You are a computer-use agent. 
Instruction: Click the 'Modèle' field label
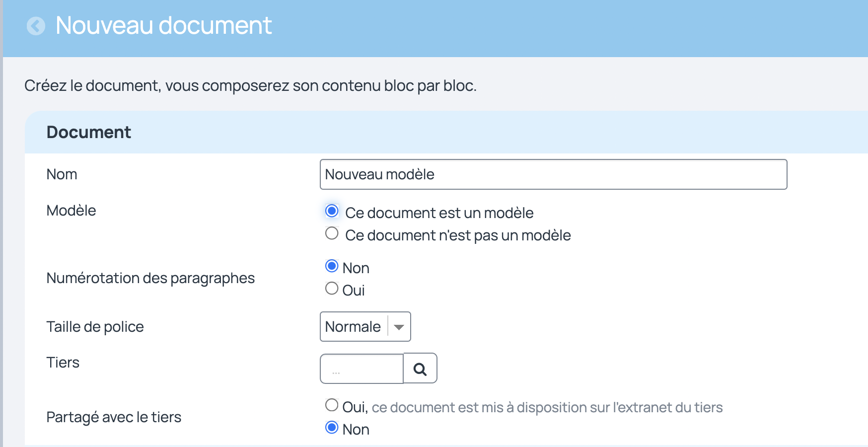(x=71, y=211)
